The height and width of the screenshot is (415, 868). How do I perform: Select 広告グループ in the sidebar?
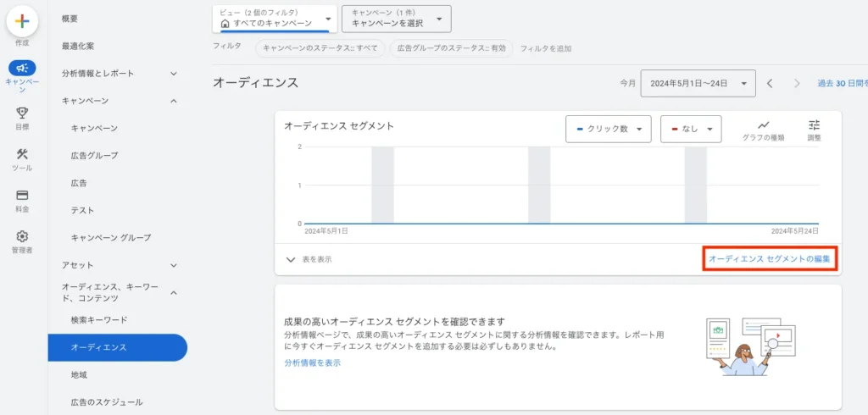(94, 156)
